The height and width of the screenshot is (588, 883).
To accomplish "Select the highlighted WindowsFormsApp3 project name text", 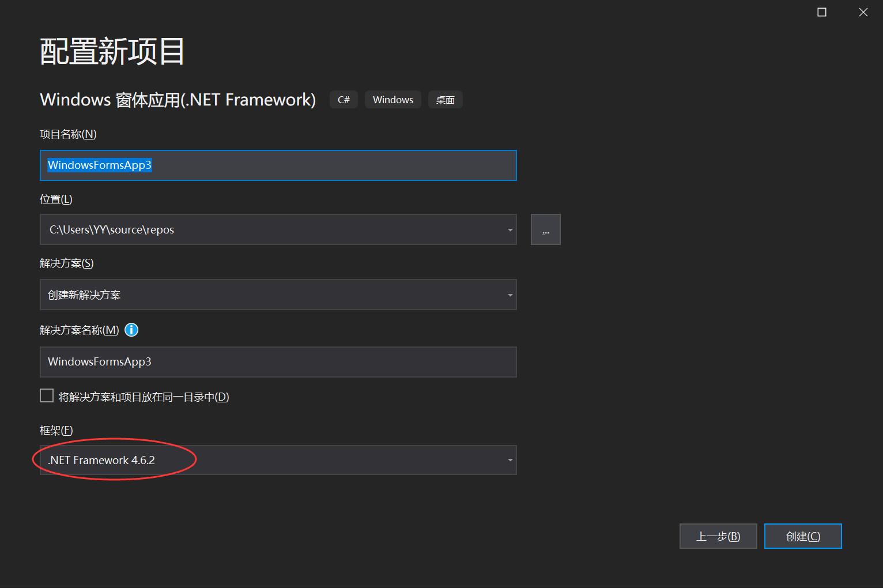I will pyautogui.click(x=99, y=165).
